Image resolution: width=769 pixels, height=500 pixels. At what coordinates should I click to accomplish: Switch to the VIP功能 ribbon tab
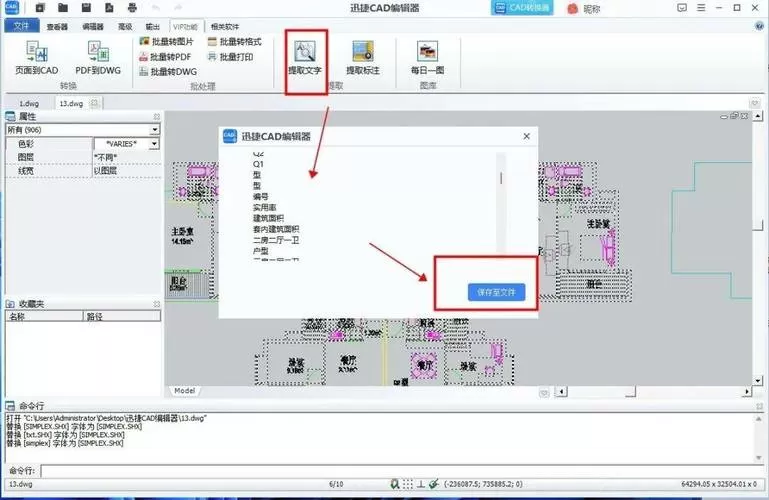tap(185, 26)
